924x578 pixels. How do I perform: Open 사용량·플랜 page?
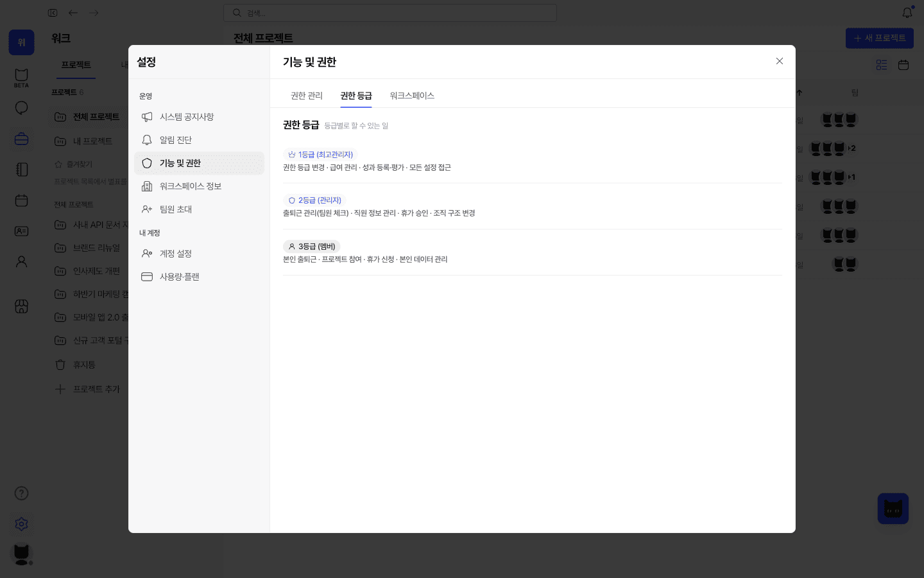199,277
